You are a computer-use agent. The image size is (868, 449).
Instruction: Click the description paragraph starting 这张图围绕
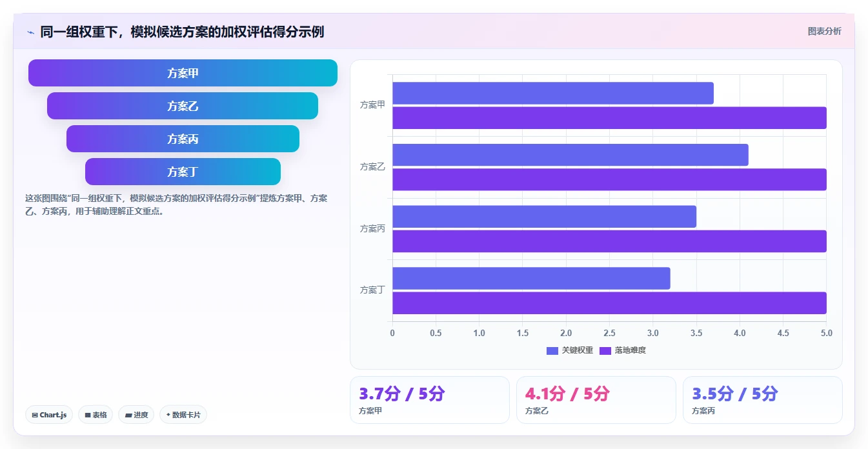pyautogui.click(x=176, y=205)
